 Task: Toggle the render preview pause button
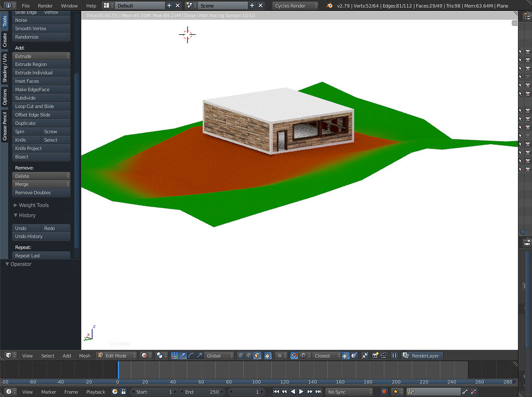click(394, 355)
